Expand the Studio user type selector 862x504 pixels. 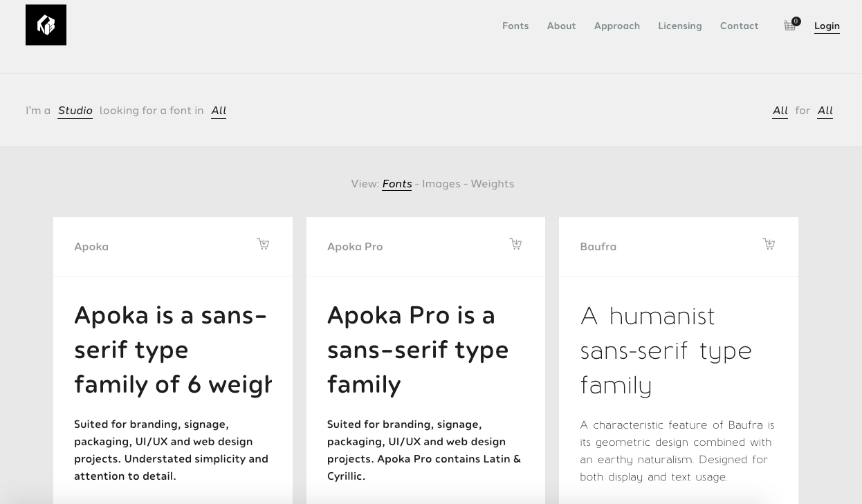(x=75, y=111)
